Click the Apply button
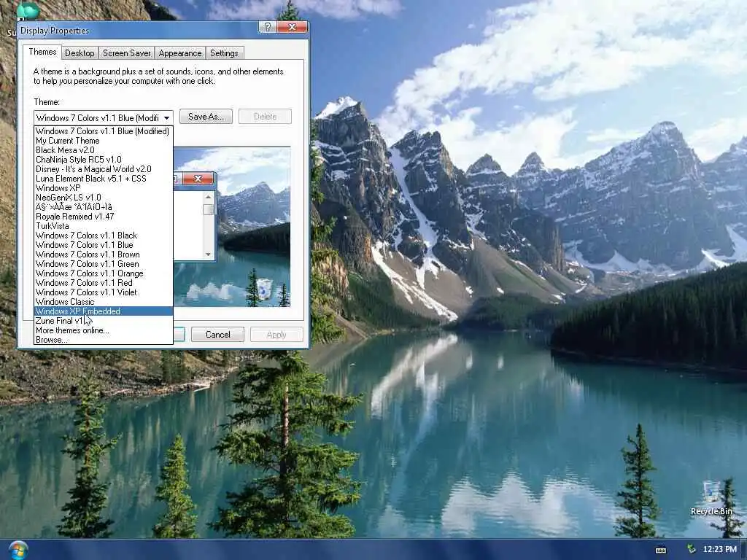The height and width of the screenshot is (560, 747). click(x=276, y=335)
